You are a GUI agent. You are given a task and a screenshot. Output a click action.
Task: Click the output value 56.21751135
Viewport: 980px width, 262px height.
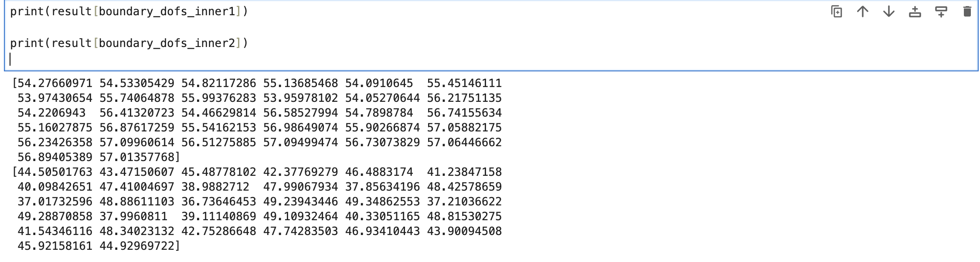[464, 98]
